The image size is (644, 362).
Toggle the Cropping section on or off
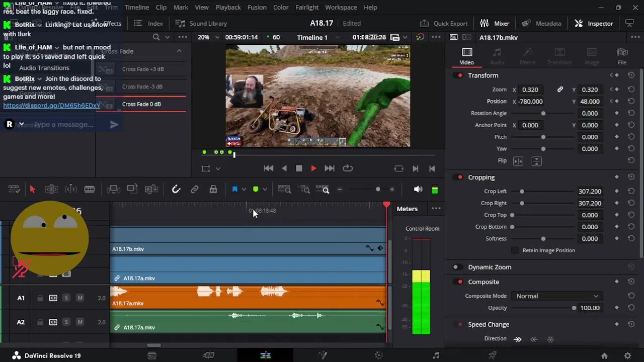point(458,177)
